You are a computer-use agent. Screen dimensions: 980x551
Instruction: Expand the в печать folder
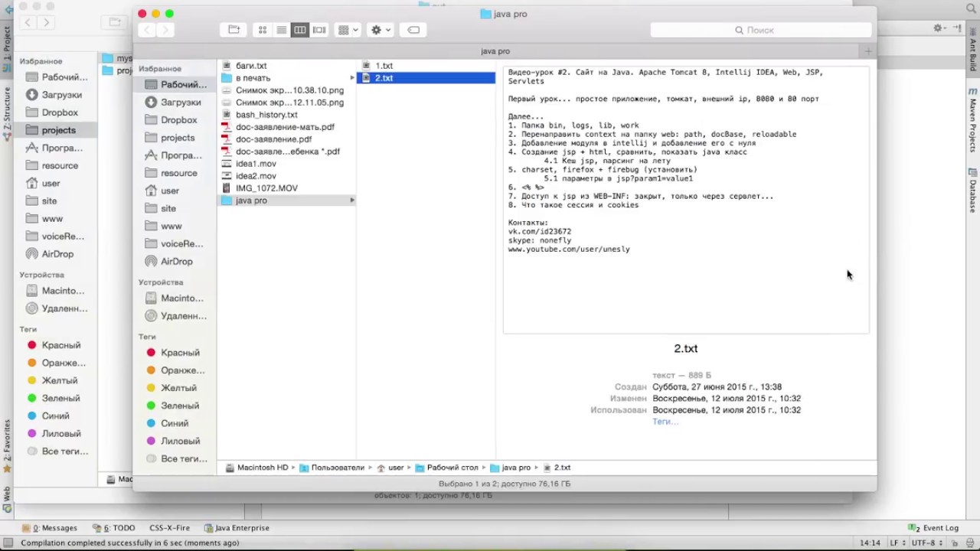352,78
